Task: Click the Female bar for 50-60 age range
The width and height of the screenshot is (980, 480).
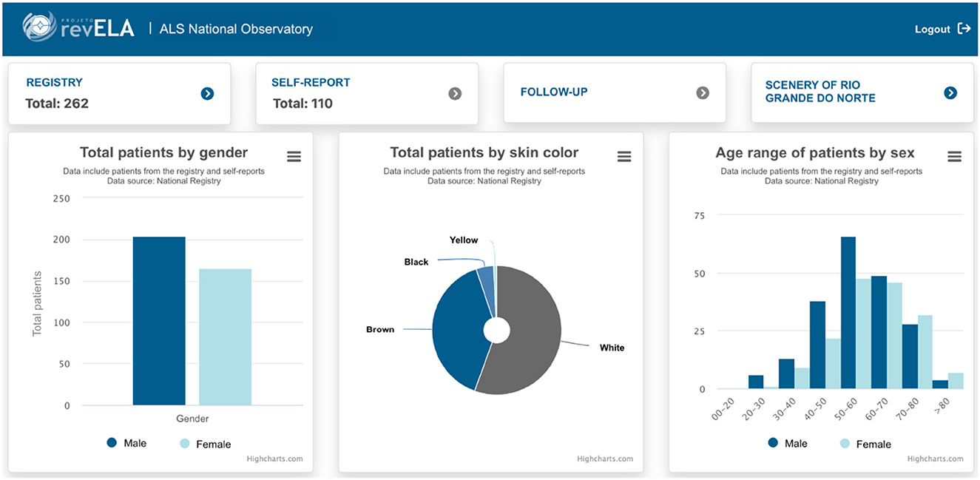Action: click(864, 334)
